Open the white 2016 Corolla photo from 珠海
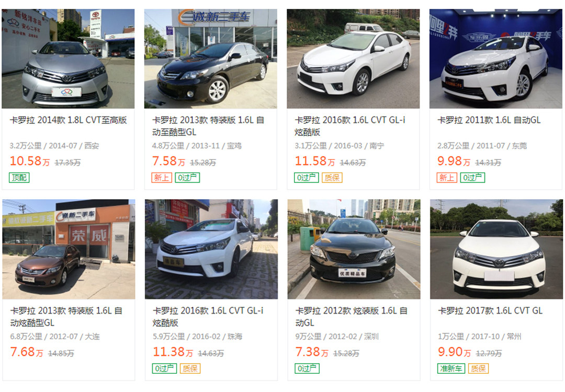The image size is (565, 392). (x=211, y=249)
